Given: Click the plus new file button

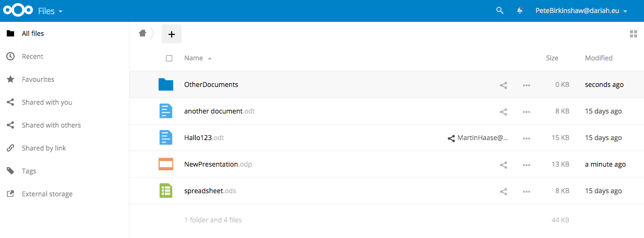Looking at the screenshot, I should (x=172, y=34).
